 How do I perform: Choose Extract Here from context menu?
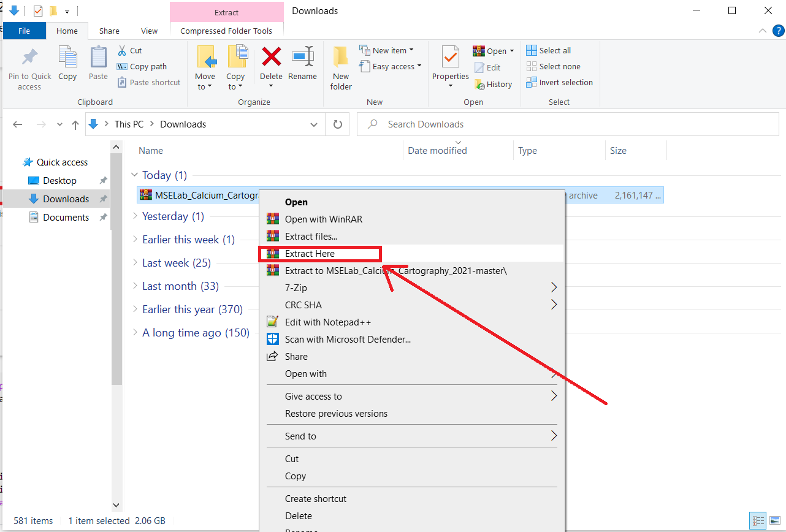310,254
